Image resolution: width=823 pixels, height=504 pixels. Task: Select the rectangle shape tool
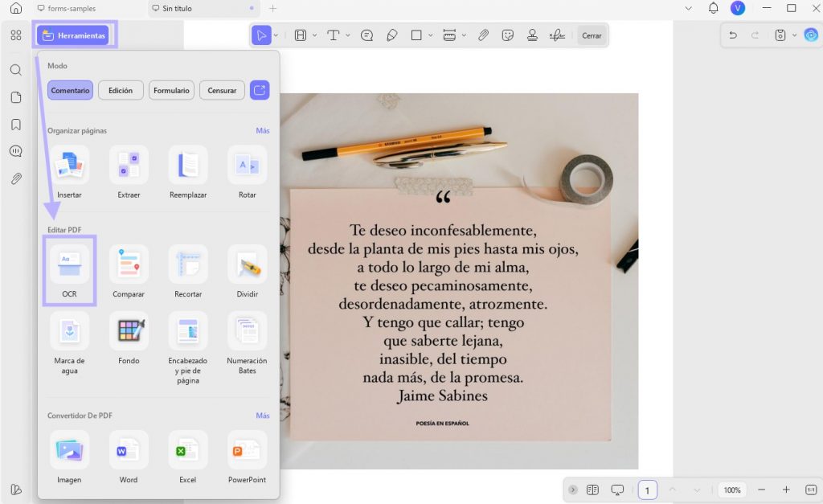point(416,35)
